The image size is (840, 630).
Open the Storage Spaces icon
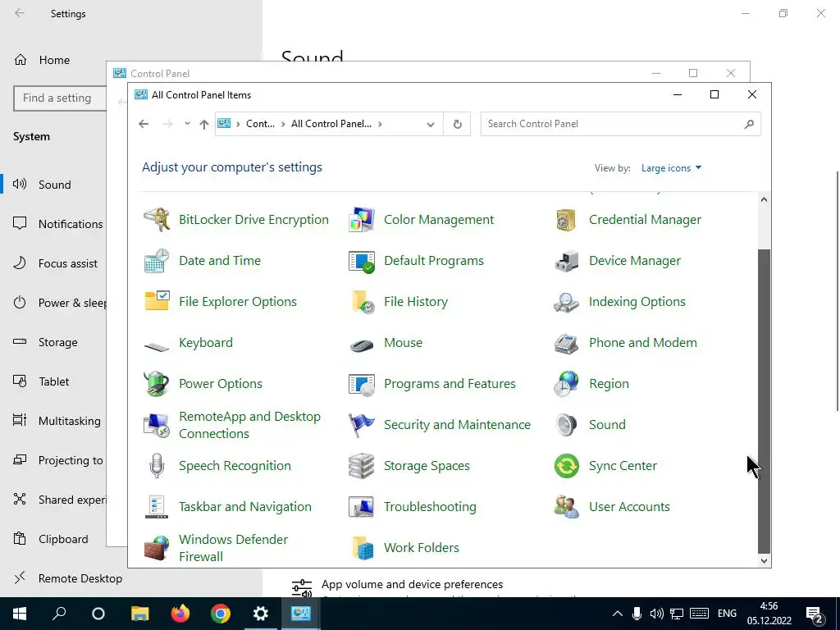(362, 466)
